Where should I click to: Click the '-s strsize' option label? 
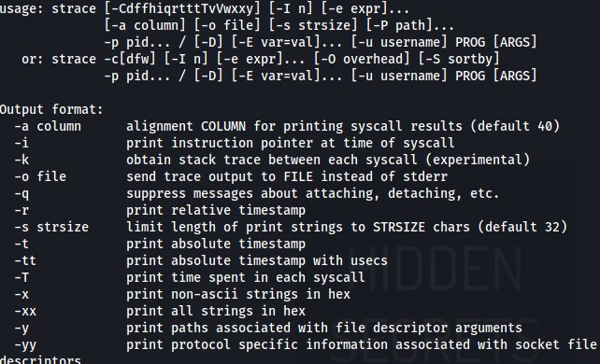point(51,227)
